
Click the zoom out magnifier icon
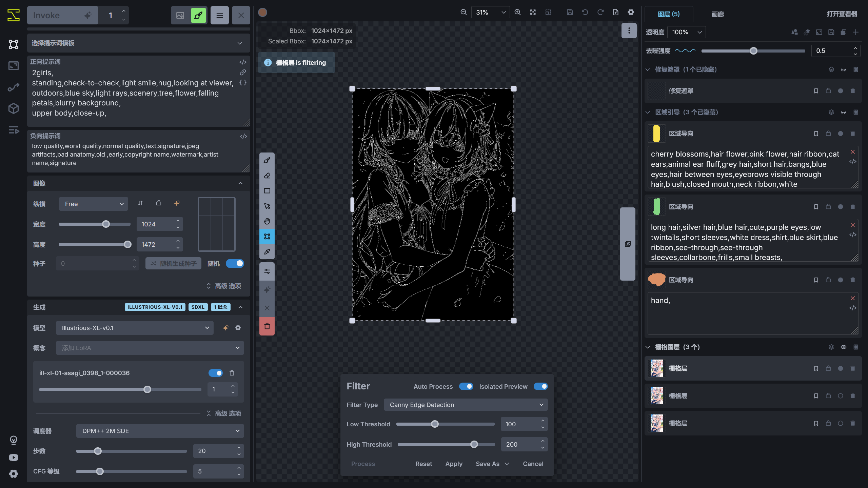pos(463,12)
